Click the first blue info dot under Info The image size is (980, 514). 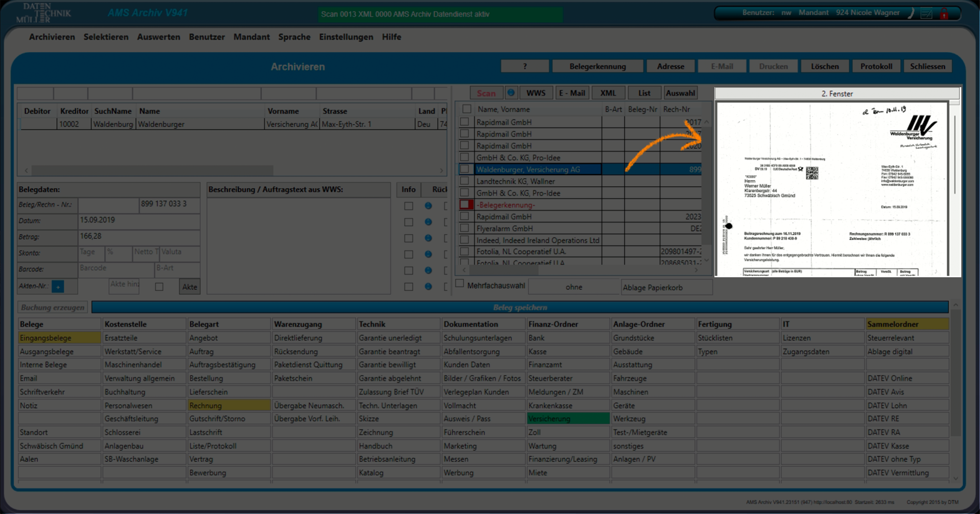click(428, 206)
